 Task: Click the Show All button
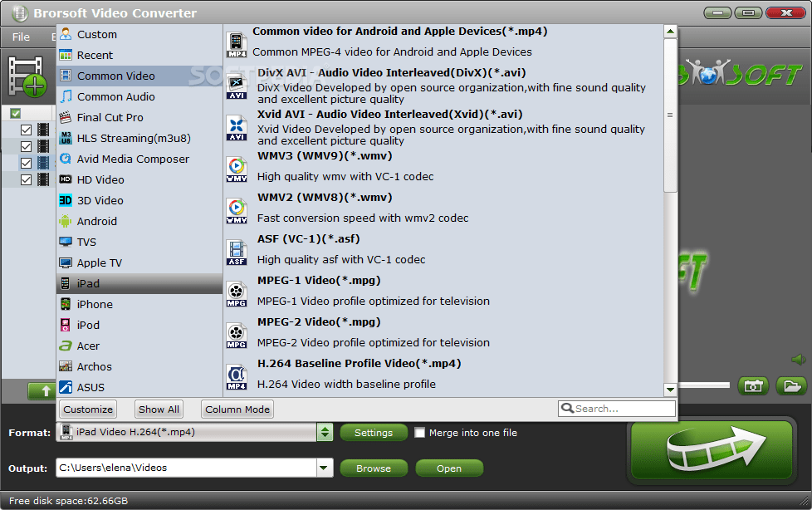159,409
